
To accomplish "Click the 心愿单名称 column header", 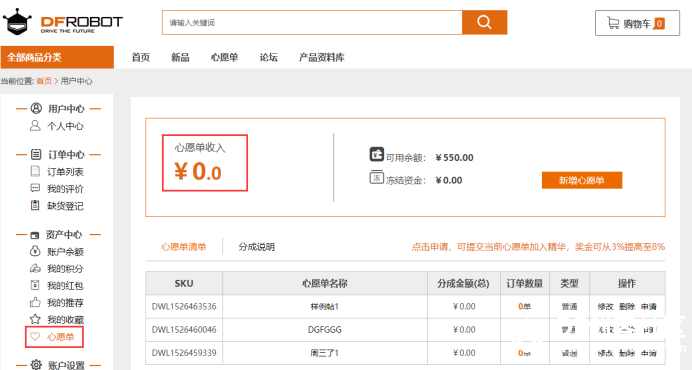I will coord(325,283).
